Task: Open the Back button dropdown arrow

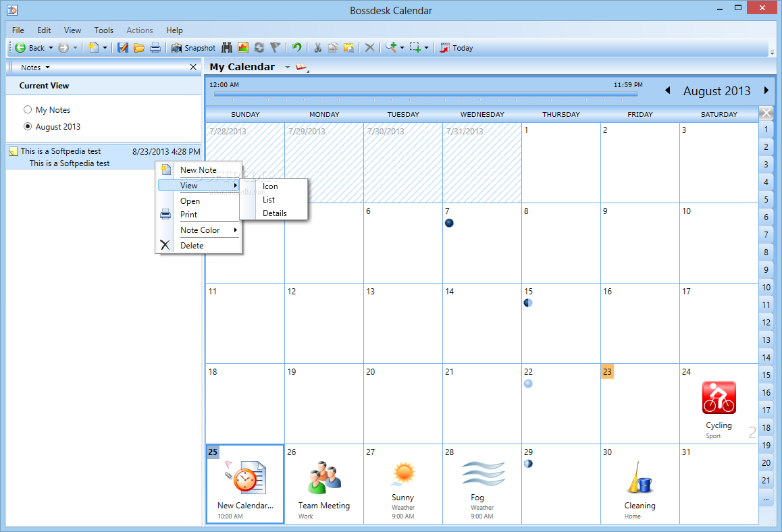Action: click(x=51, y=48)
